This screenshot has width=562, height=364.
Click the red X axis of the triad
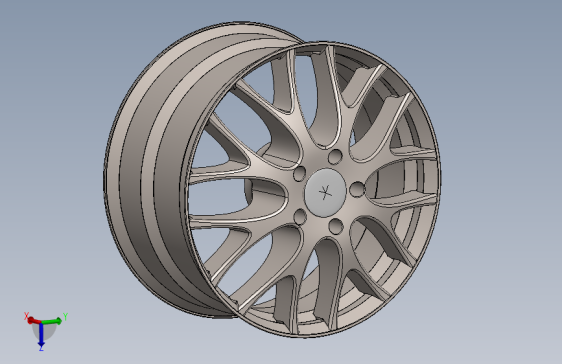pyautogui.click(x=34, y=320)
